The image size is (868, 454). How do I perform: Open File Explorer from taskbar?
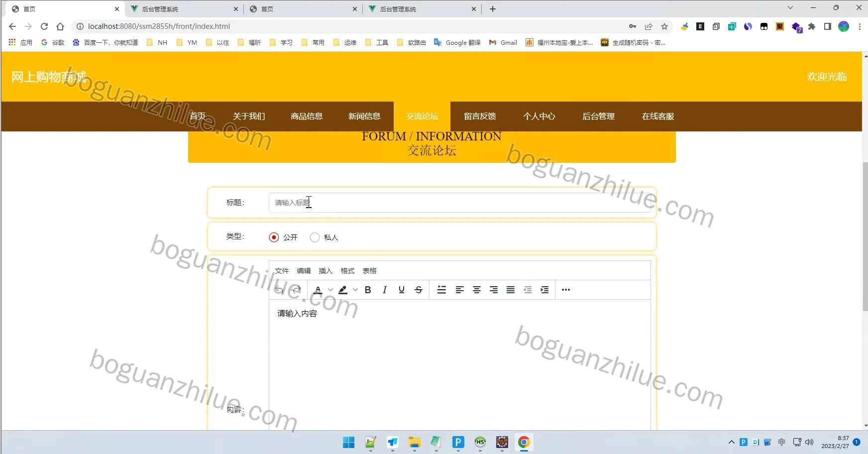point(414,442)
